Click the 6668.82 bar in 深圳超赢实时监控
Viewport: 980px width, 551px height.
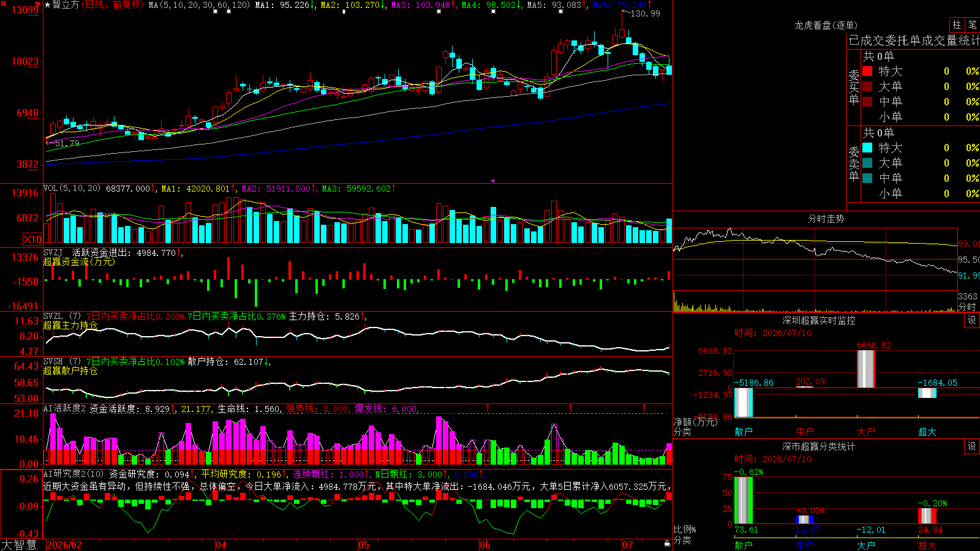point(865,369)
